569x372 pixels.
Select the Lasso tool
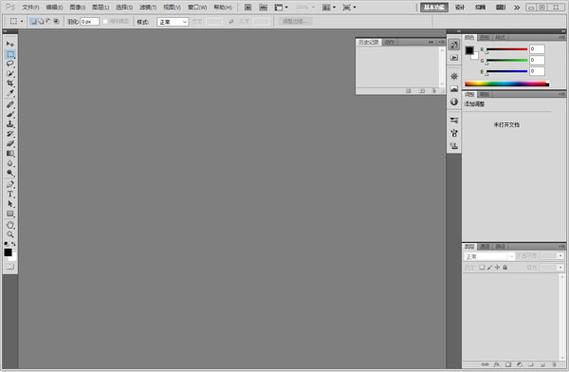[10, 64]
